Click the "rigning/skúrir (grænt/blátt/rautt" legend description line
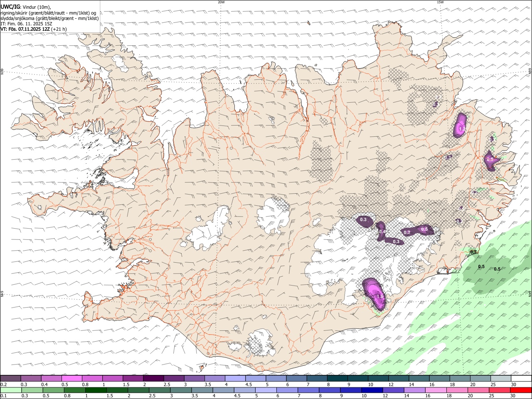This screenshot has width=532, height=399. 49,12
